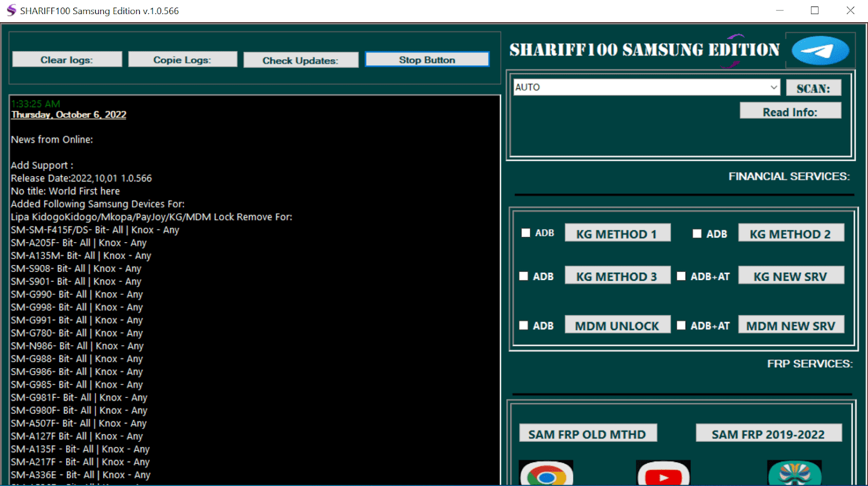Screen dimensions: 868x486
Task: Click the News from Online: log line
Action: (x=52, y=140)
